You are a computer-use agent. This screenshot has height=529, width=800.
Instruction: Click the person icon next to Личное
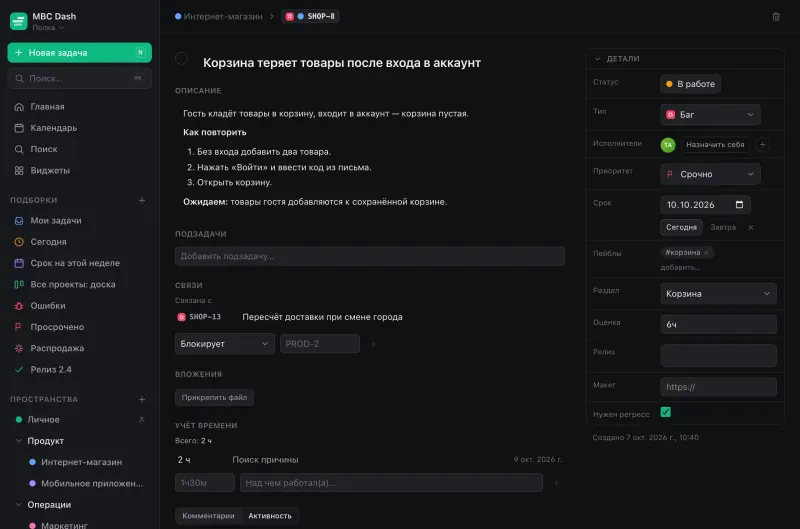pyautogui.click(x=142, y=420)
